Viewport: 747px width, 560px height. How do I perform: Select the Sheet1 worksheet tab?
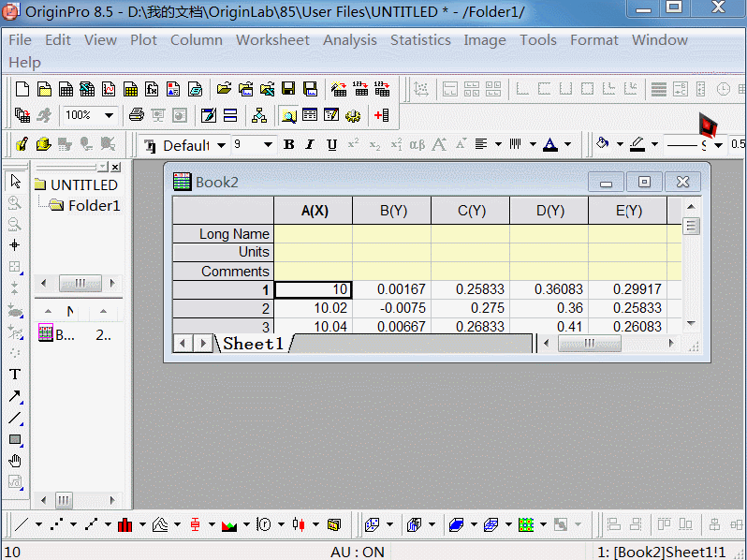tap(253, 344)
